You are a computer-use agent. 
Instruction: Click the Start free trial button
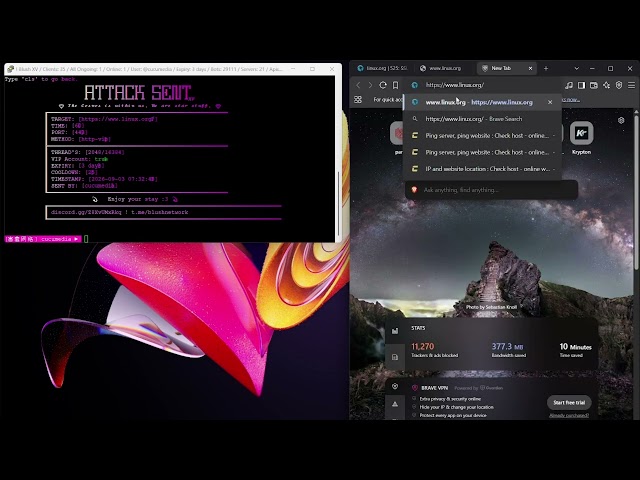(569, 402)
